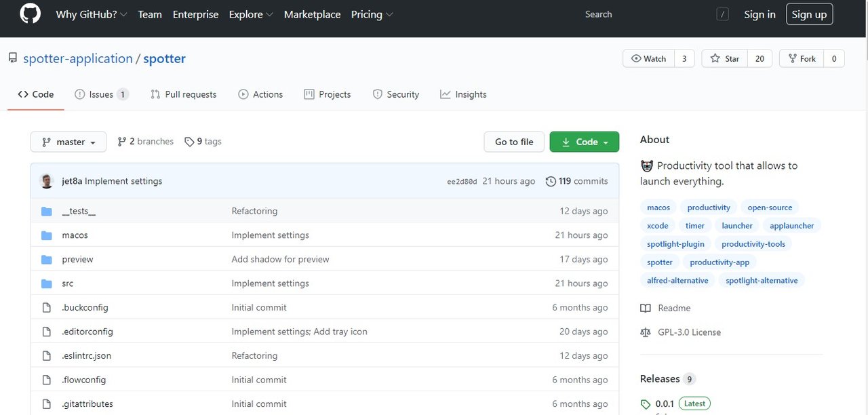This screenshot has width=868, height=415.
Task: Select the productivity topic tag
Action: 709,207
